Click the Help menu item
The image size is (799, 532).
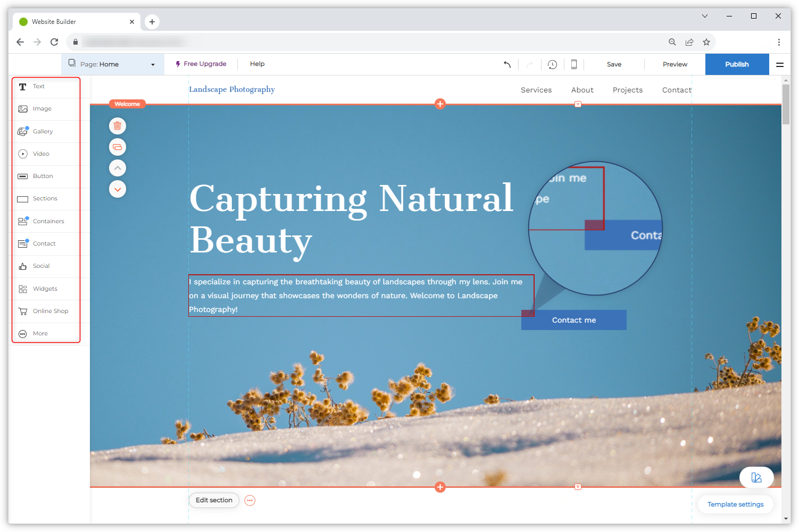257,64
